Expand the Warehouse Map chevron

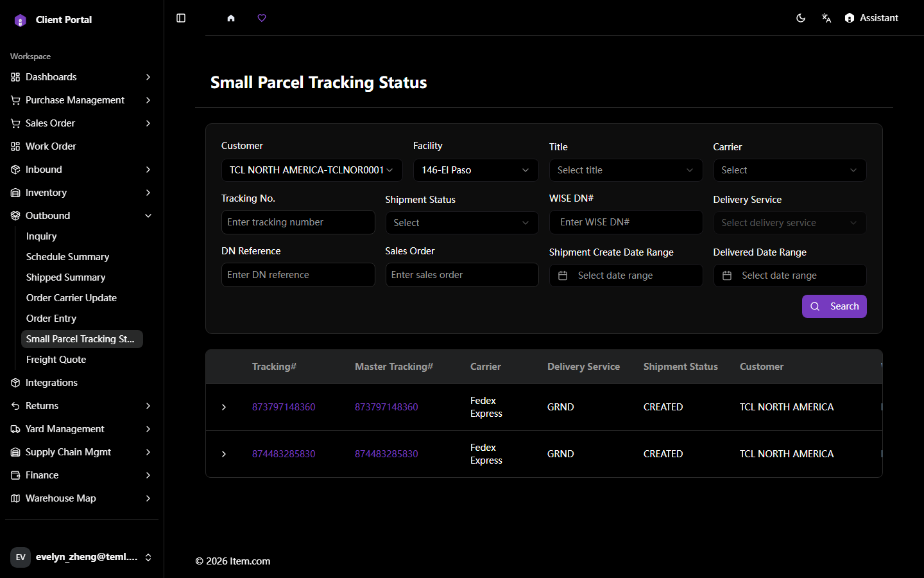[148, 498]
